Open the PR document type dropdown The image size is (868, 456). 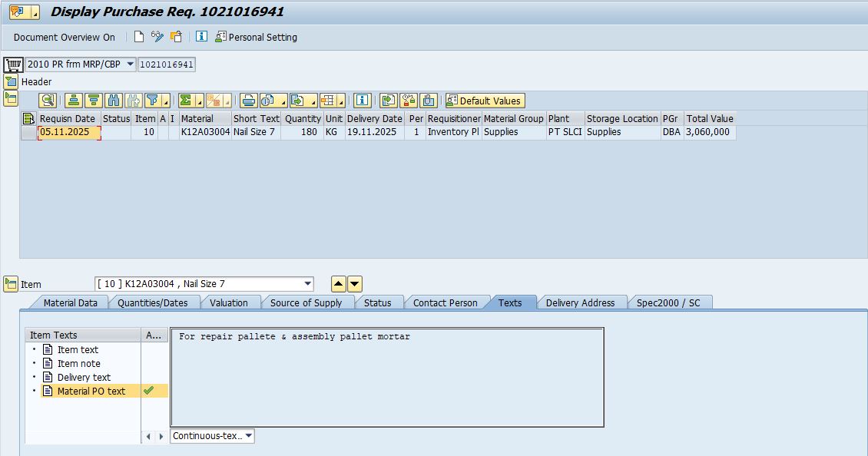130,64
